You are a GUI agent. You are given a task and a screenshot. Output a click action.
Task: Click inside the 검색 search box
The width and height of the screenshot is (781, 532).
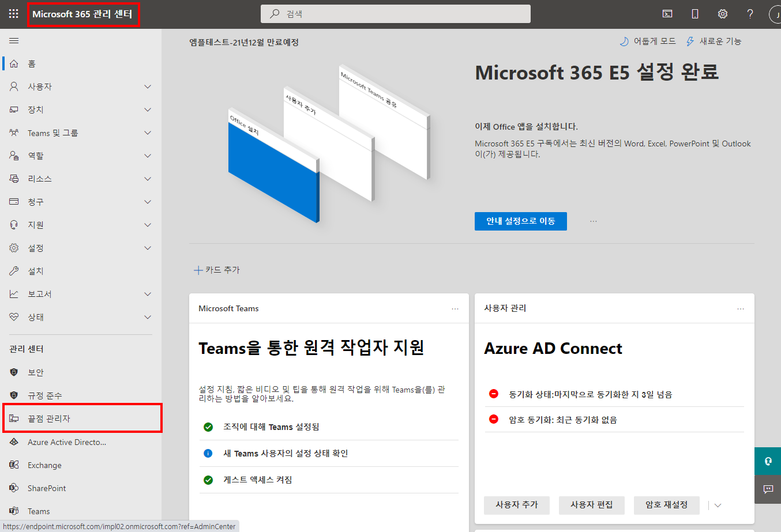click(x=396, y=14)
